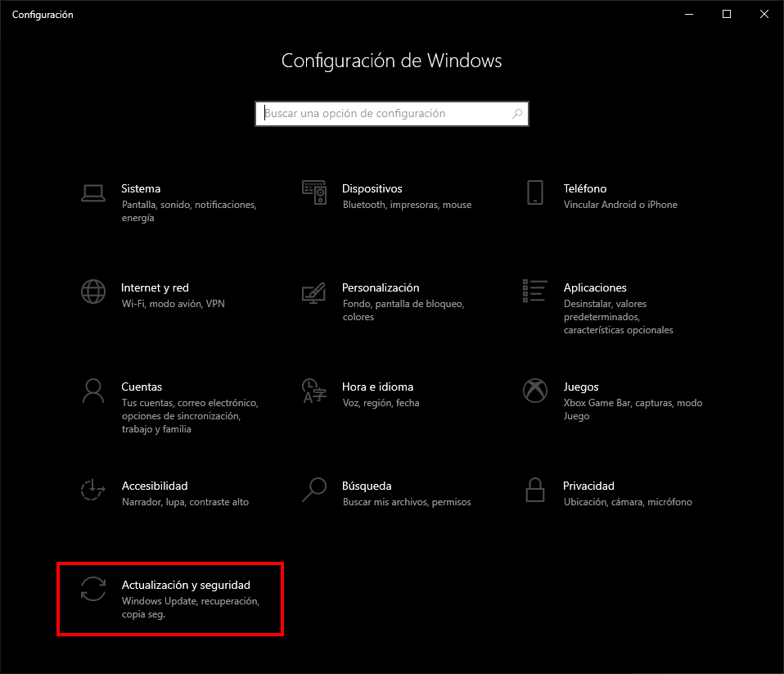The image size is (784, 674).
Task: Open the Búsqueda magnifying glass icon
Action: point(313,490)
